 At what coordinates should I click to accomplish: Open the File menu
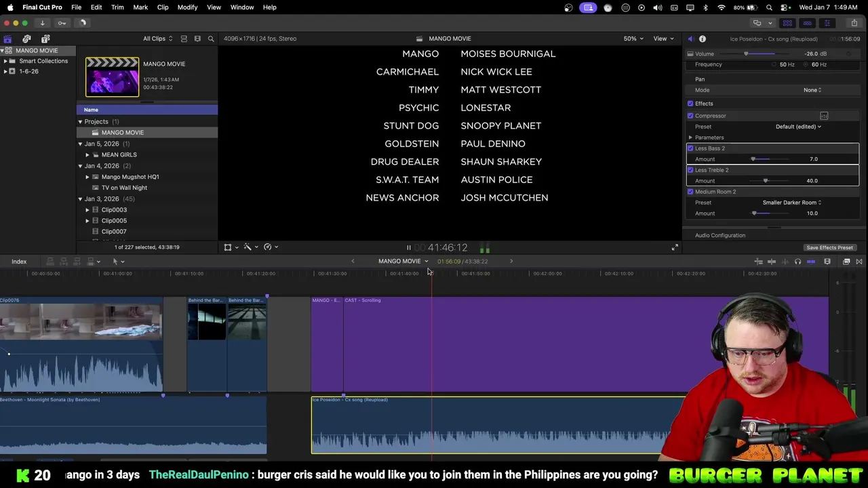pyautogui.click(x=77, y=7)
